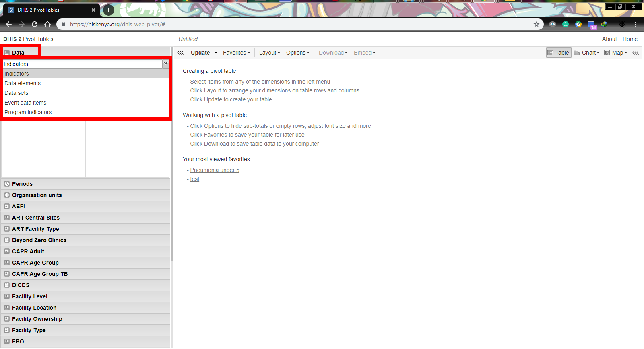Open the Options dropdown menu
The image size is (644, 349).
pyautogui.click(x=297, y=53)
